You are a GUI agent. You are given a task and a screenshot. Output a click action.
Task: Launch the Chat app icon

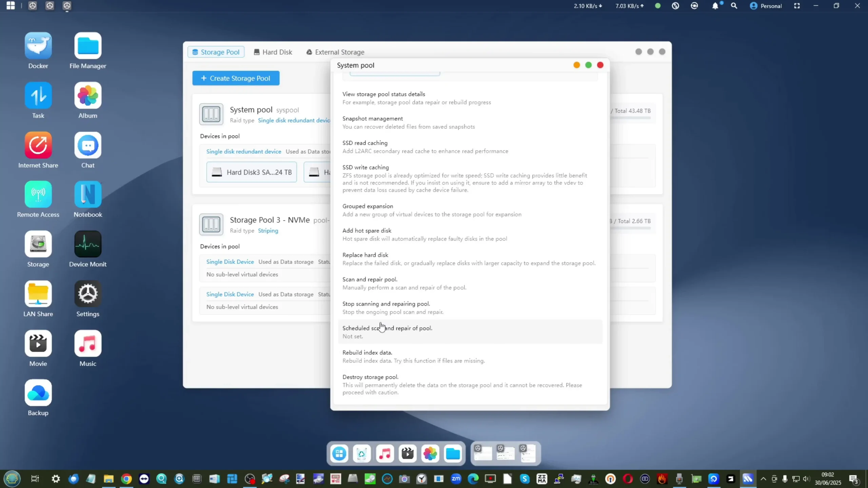pyautogui.click(x=88, y=145)
